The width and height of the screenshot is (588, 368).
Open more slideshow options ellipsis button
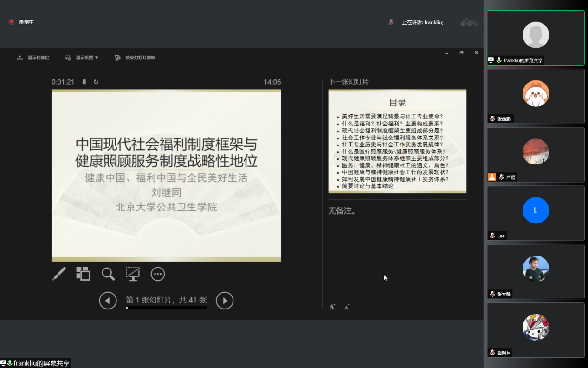[158, 274]
